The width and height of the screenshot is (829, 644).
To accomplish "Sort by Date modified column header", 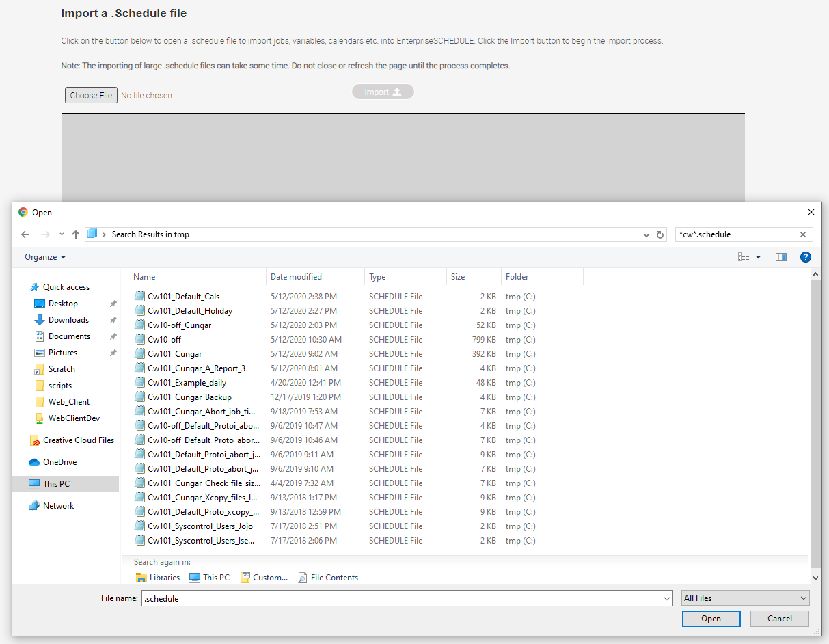I will tap(296, 277).
